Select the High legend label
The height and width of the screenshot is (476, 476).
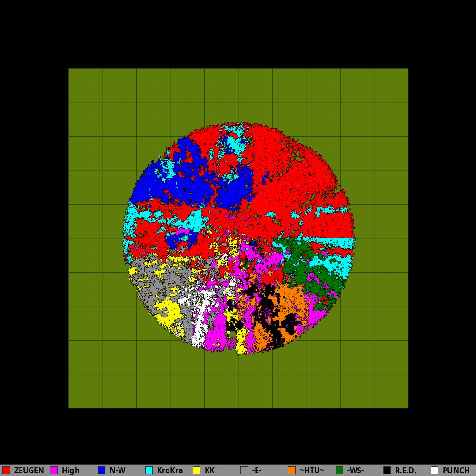(71, 470)
